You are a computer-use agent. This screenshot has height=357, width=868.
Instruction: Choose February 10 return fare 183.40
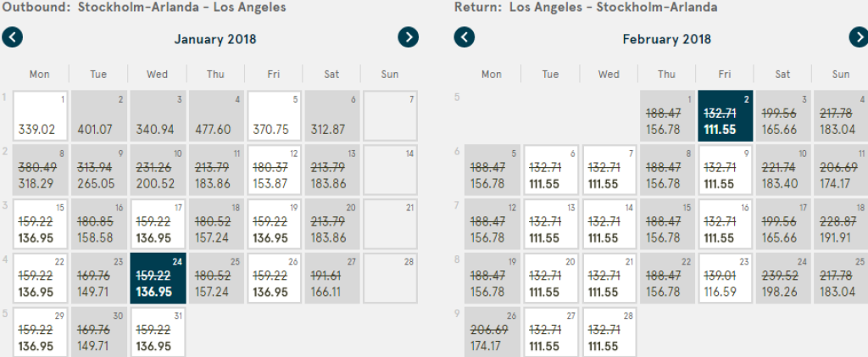pyautogui.click(x=783, y=170)
